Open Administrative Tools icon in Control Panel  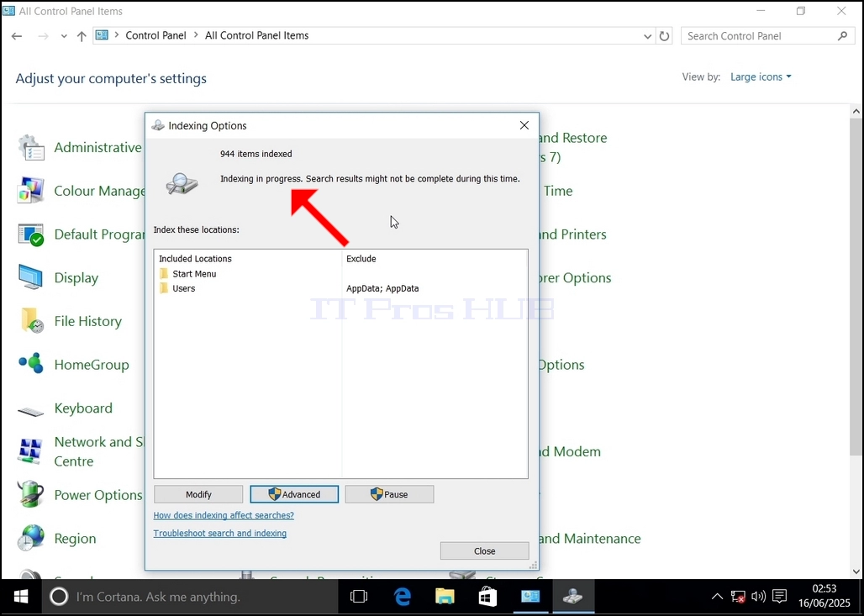[31, 148]
